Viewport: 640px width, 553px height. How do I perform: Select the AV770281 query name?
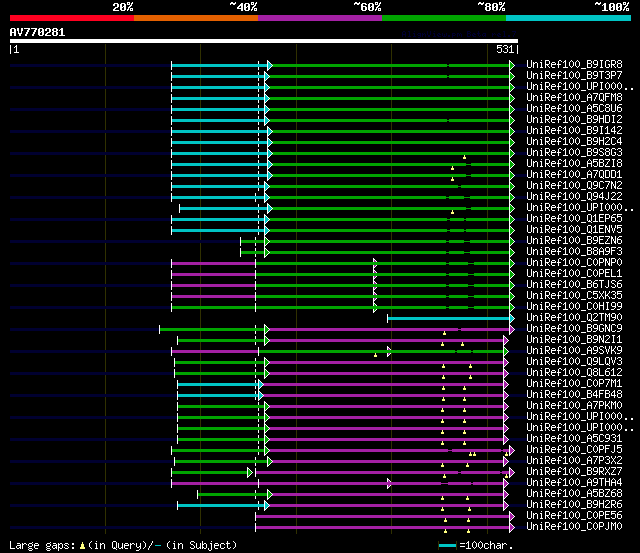pos(37,32)
